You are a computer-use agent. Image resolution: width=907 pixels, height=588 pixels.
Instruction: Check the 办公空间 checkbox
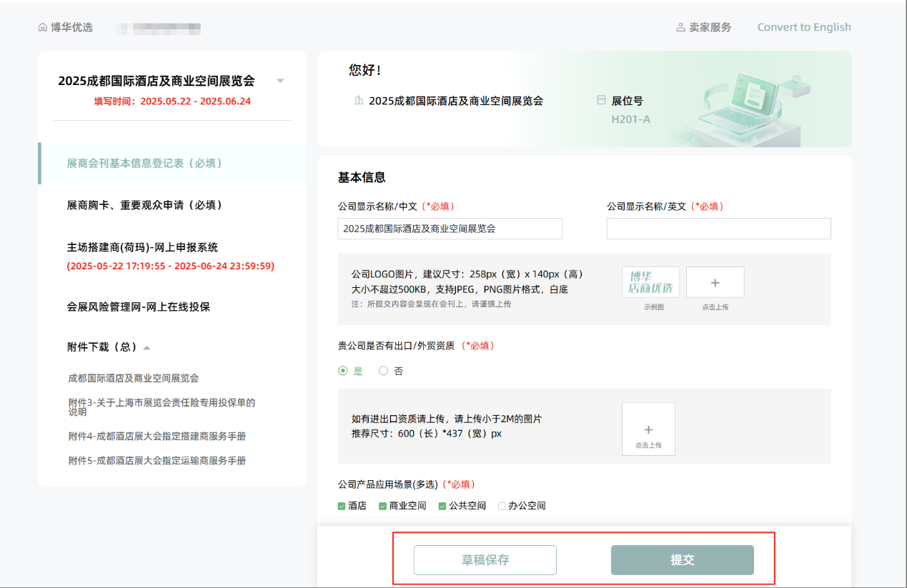pos(502,506)
